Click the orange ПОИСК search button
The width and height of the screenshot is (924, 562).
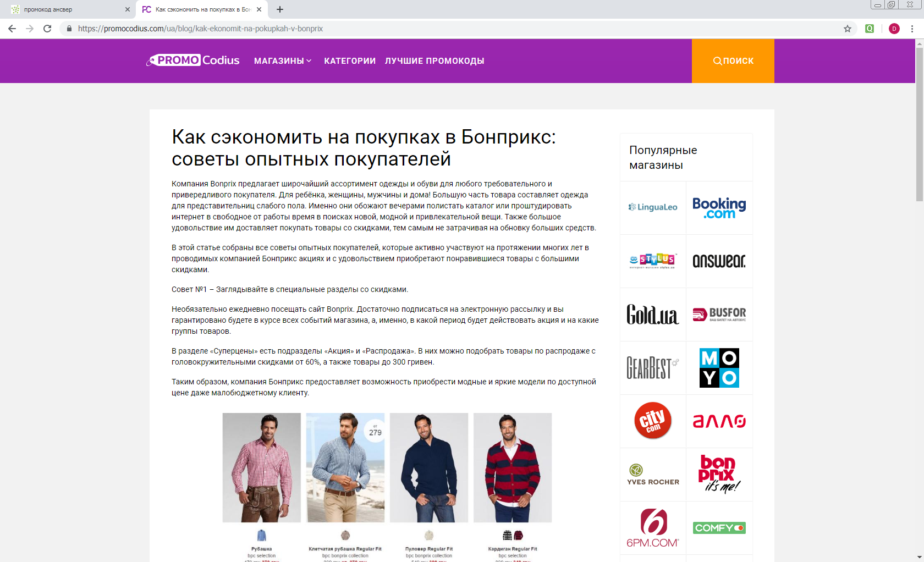pos(733,61)
